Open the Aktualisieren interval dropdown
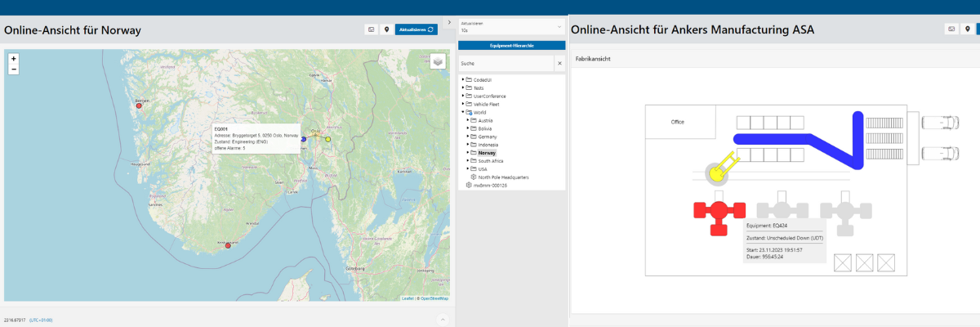Screen dimensions: 980x327 510,29
